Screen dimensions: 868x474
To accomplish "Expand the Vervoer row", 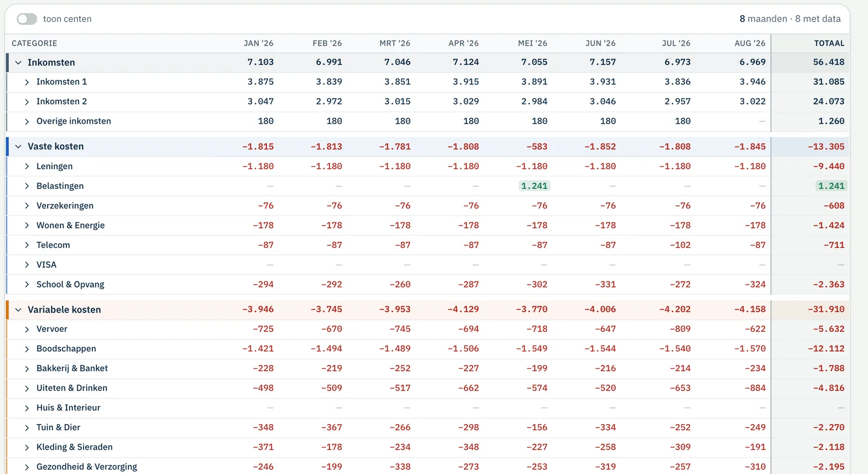I will click(27, 329).
